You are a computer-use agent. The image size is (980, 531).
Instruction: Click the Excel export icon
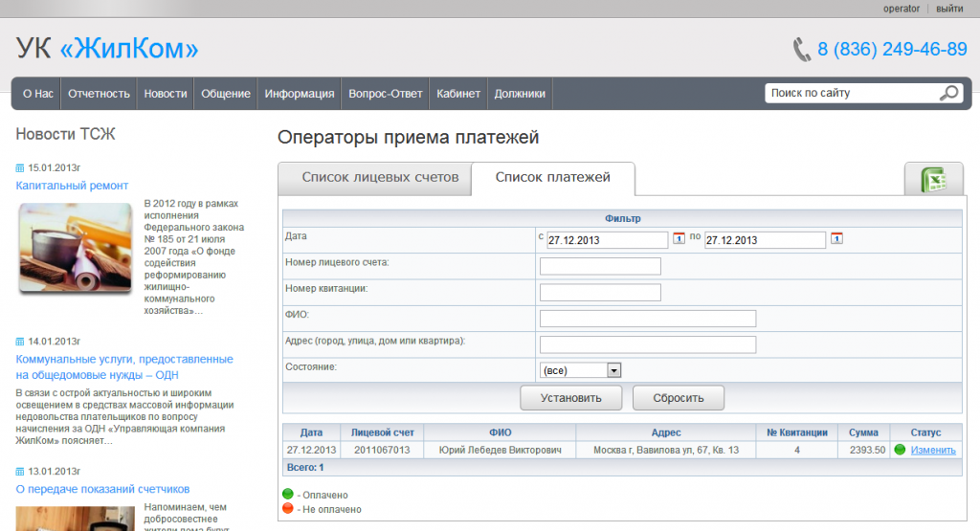coord(932,180)
